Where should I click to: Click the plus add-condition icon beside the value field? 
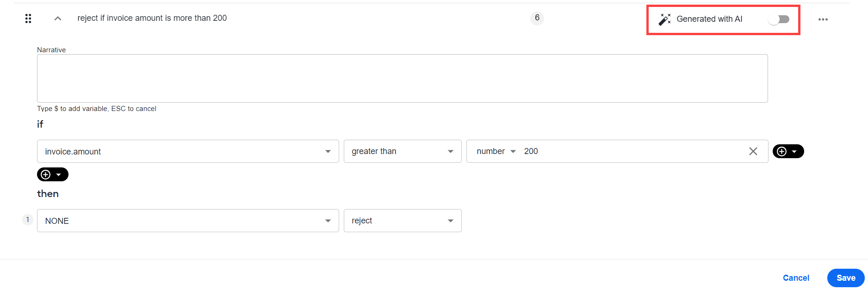(782, 151)
